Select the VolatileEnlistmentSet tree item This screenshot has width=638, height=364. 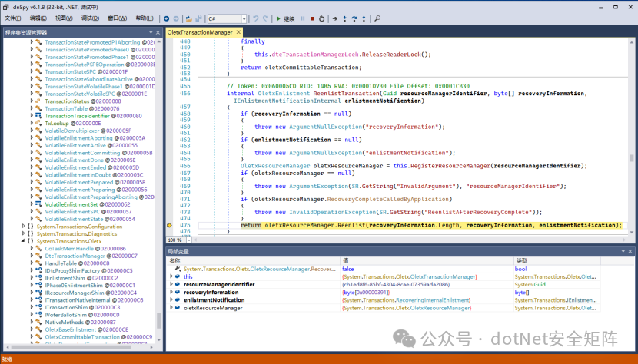click(71, 204)
